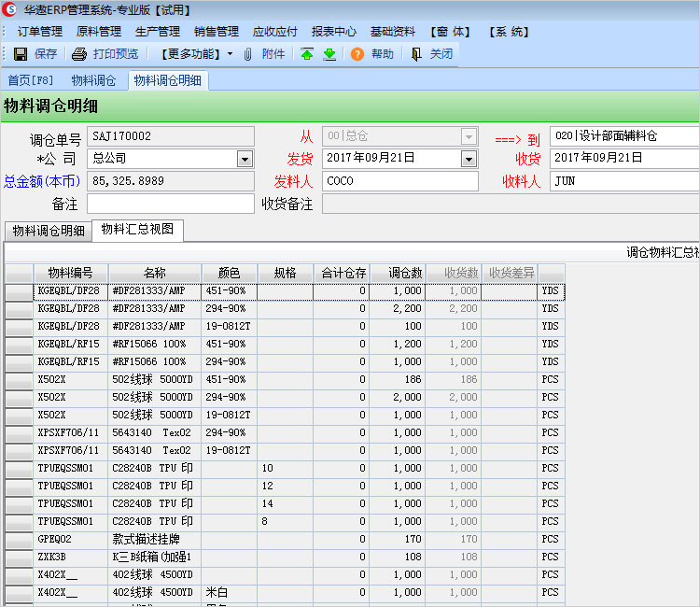The image size is (700, 607).
Task: Click the 颜色 column header
Action: (x=229, y=273)
